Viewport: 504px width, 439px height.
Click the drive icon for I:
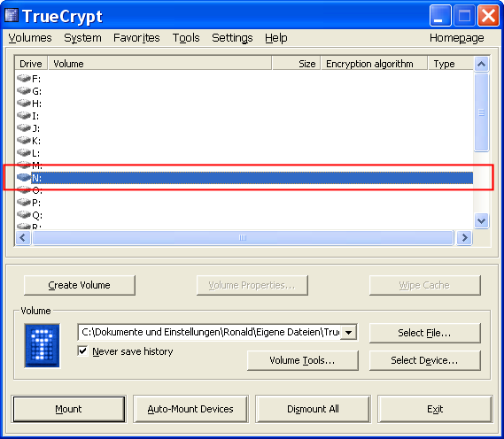[23, 115]
